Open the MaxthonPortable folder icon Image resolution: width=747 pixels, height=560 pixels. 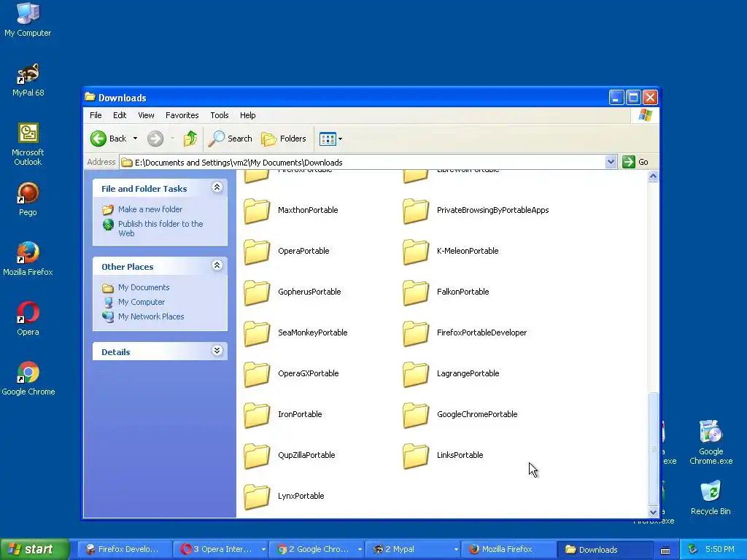257,211
